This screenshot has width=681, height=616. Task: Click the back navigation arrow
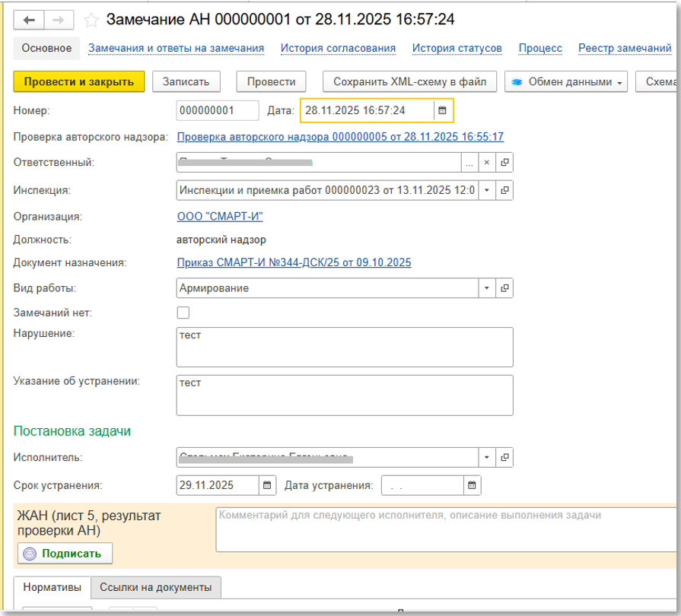[x=30, y=20]
